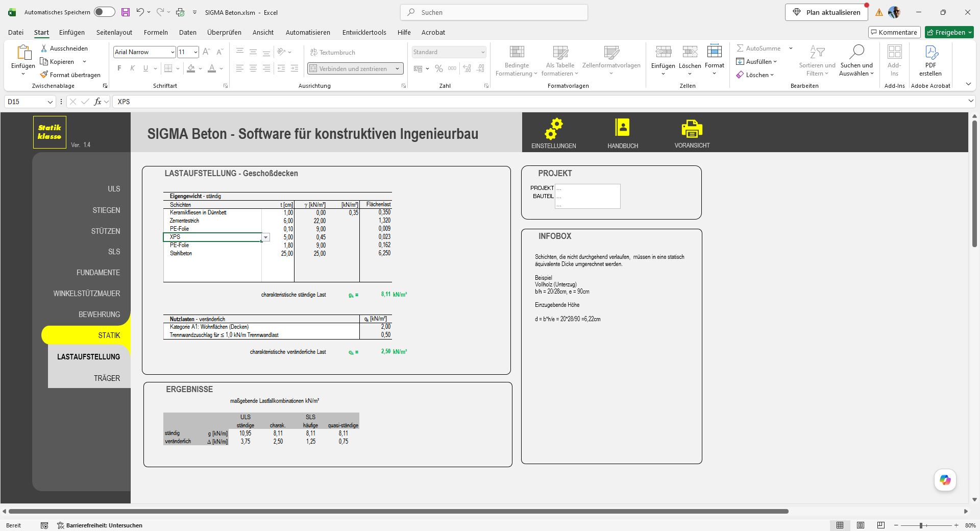Open the Copilot floating button

click(x=945, y=480)
